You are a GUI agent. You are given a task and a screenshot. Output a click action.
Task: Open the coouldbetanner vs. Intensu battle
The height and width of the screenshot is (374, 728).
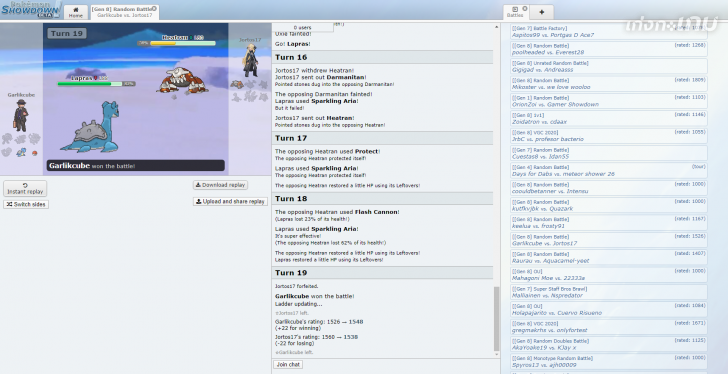coord(609,188)
